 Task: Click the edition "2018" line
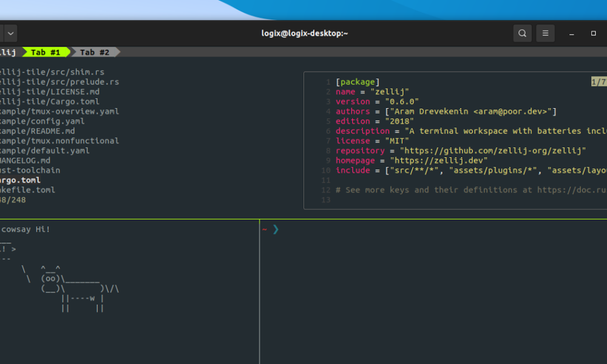tap(375, 121)
